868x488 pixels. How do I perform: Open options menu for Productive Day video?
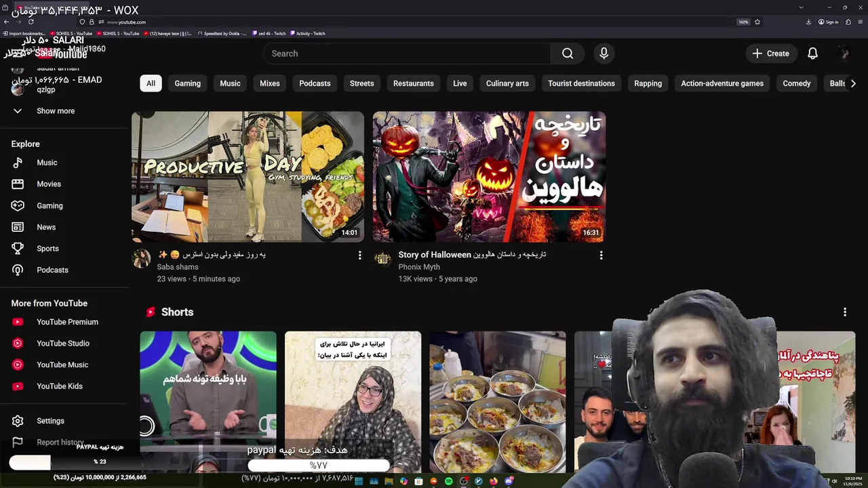coord(359,256)
